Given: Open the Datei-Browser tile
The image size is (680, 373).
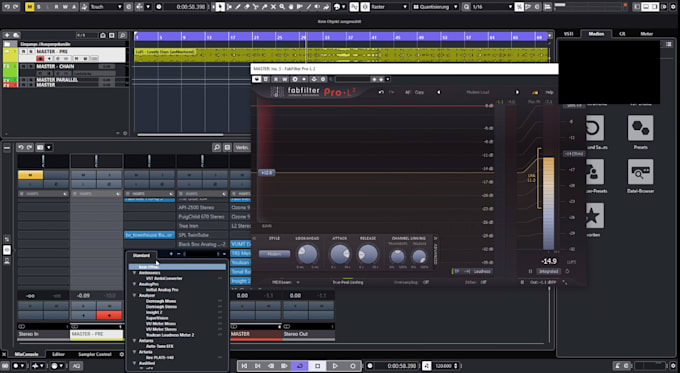Looking at the screenshot, I should (641, 172).
